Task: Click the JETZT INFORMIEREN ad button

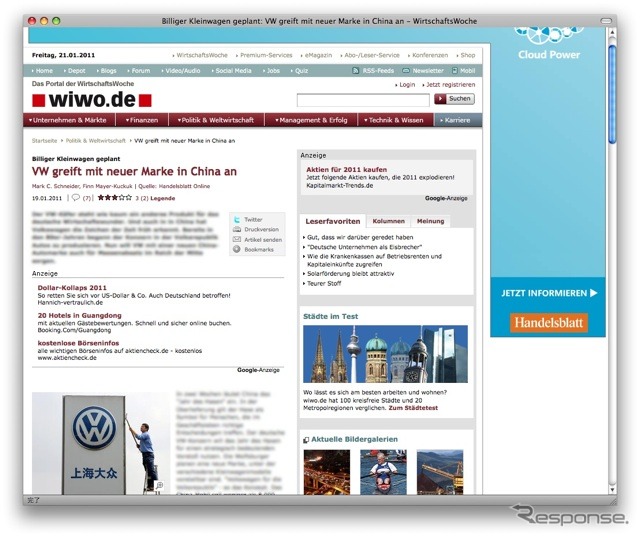Action: click(549, 293)
